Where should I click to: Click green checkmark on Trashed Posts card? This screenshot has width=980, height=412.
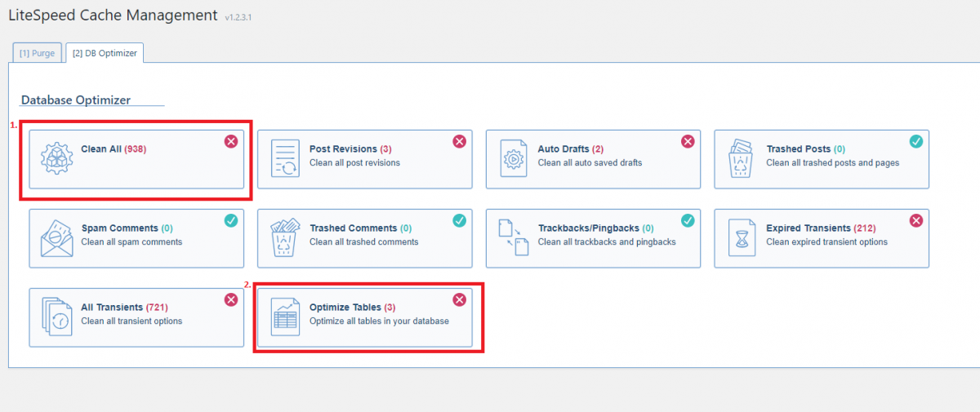(916, 142)
